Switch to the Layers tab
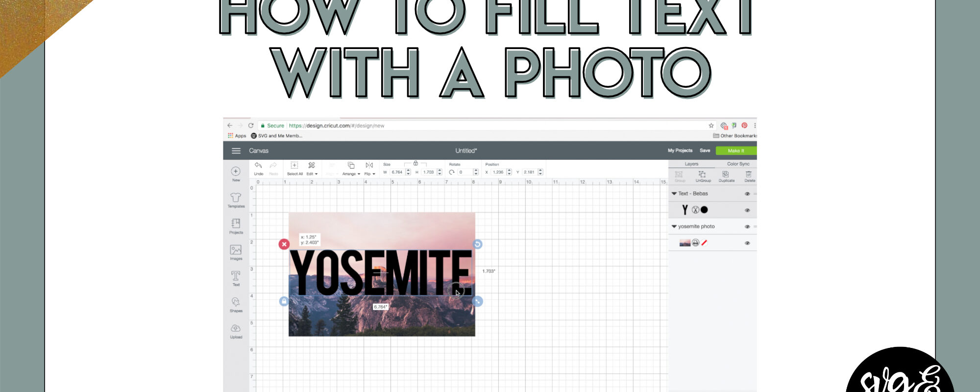The width and height of the screenshot is (980, 392). point(691,164)
